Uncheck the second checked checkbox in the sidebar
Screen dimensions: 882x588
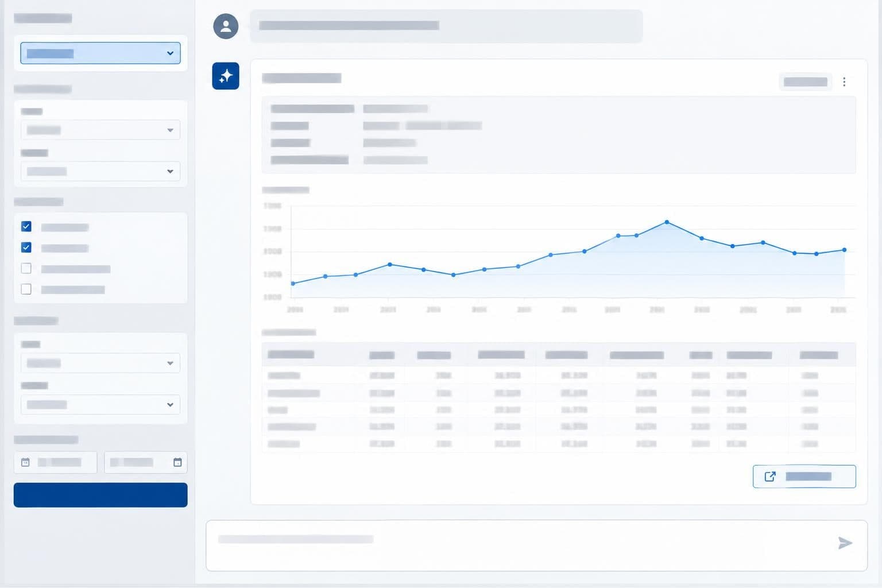click(26, 247)
